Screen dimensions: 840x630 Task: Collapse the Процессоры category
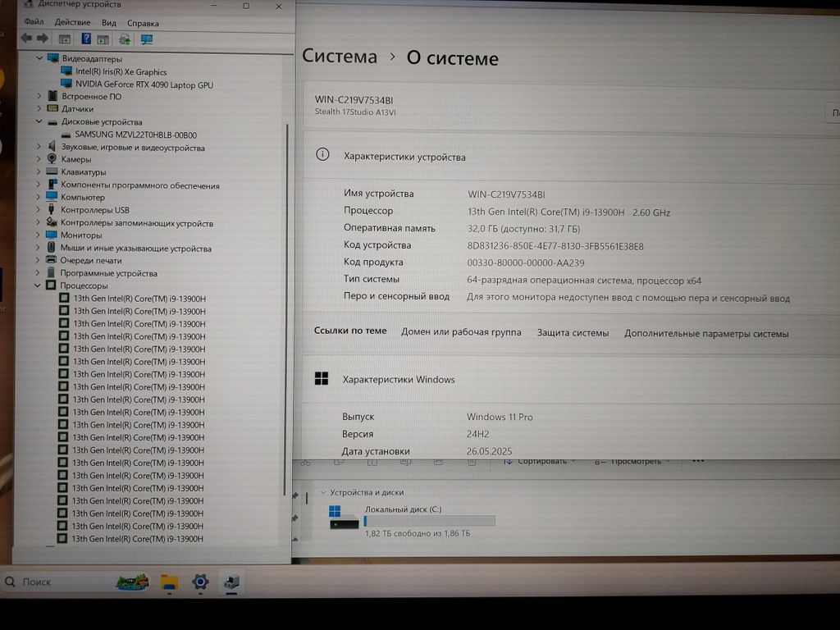click(x=37, y=285)
